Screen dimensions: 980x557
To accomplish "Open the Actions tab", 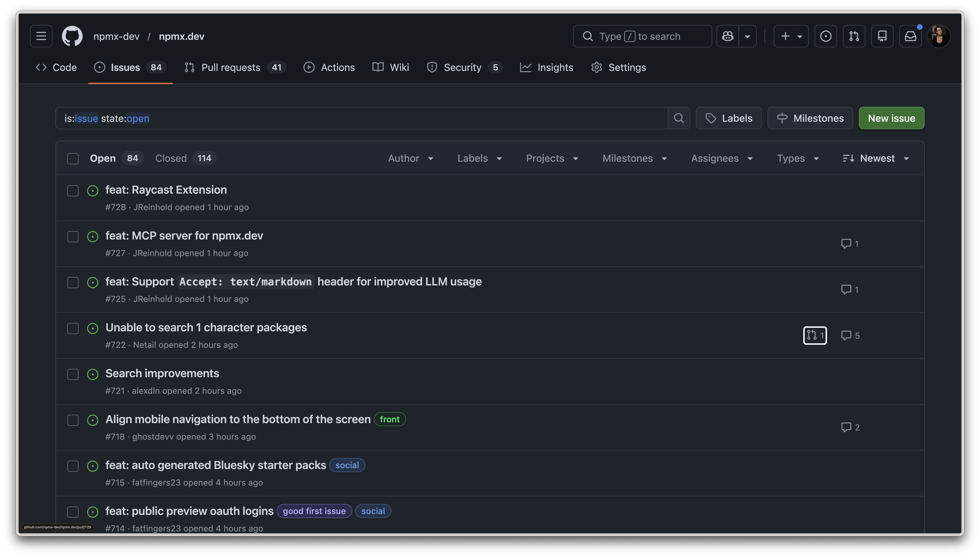I will point(329,67).
